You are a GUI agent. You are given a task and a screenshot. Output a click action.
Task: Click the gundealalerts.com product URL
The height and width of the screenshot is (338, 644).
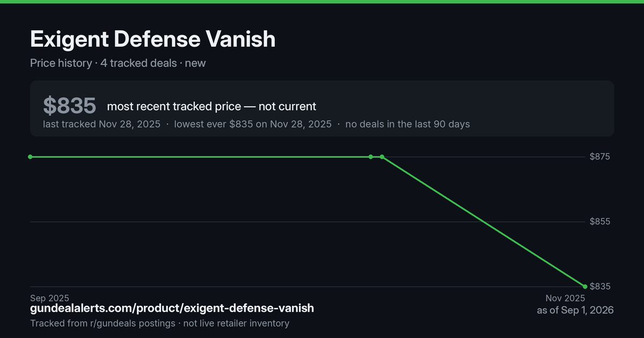pyautogui.click(x=172, y=308)
